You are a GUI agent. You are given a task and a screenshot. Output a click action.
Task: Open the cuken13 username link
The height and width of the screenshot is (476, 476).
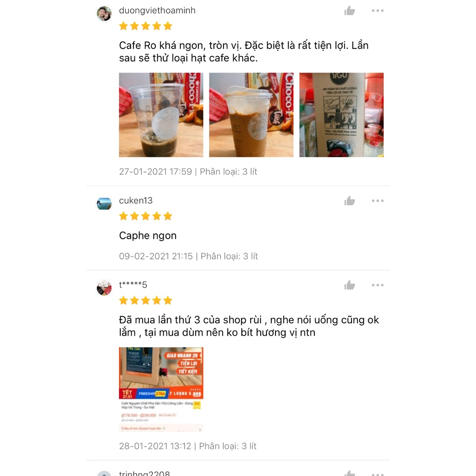(136, 200)
